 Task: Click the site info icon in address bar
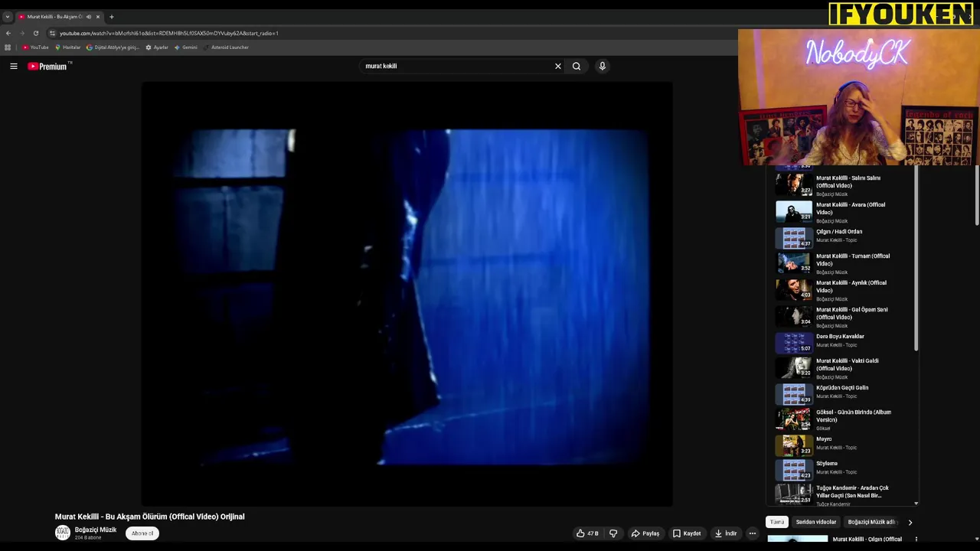click(52, 34)
